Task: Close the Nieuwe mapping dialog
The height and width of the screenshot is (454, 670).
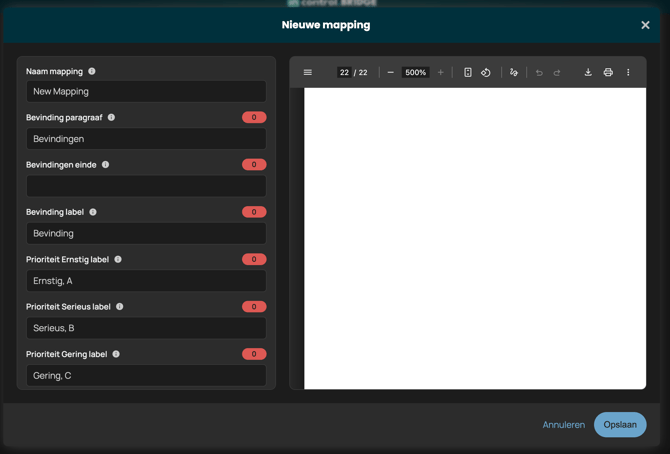Action: point(645,25)
